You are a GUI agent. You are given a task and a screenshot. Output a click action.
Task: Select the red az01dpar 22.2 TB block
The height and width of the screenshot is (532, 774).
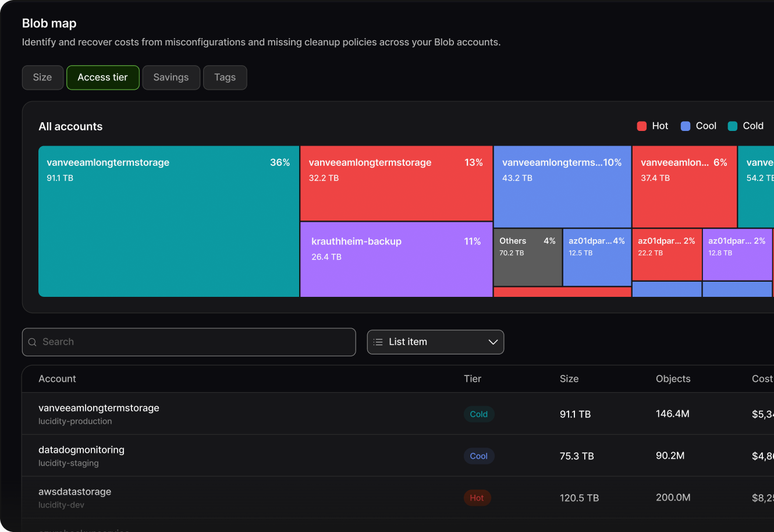667,254
